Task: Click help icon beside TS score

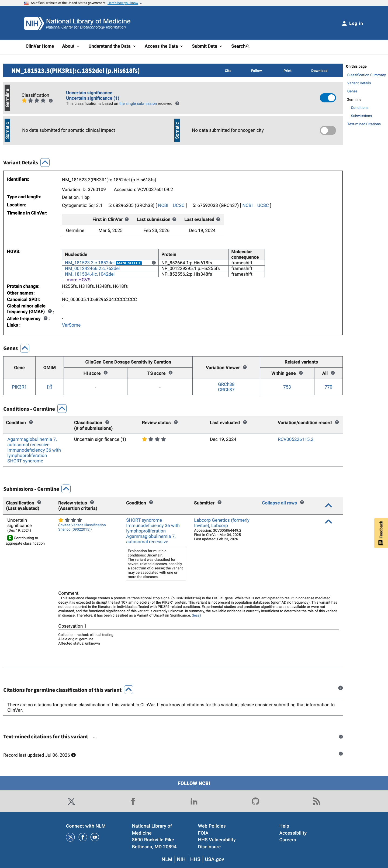Action: [x=170, y=373]
